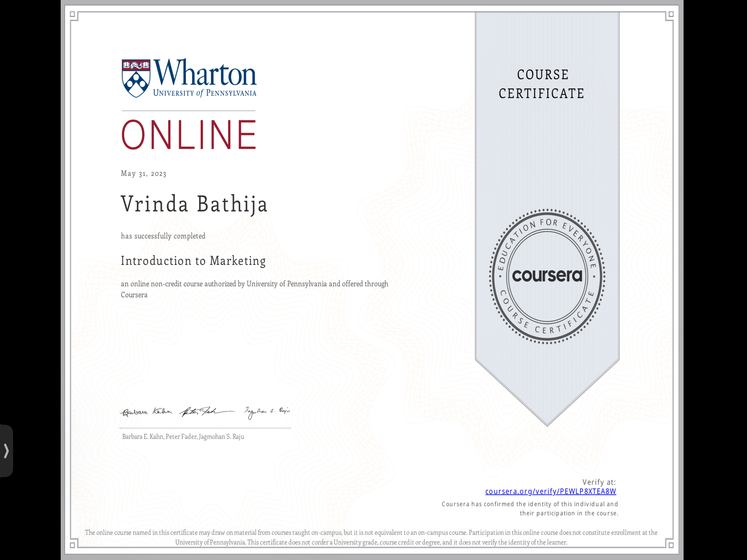The height and width of the screenshot is (560, 747).
Task: Click the Barbara Kahn handwritten signature
Action: click(147, 412)
